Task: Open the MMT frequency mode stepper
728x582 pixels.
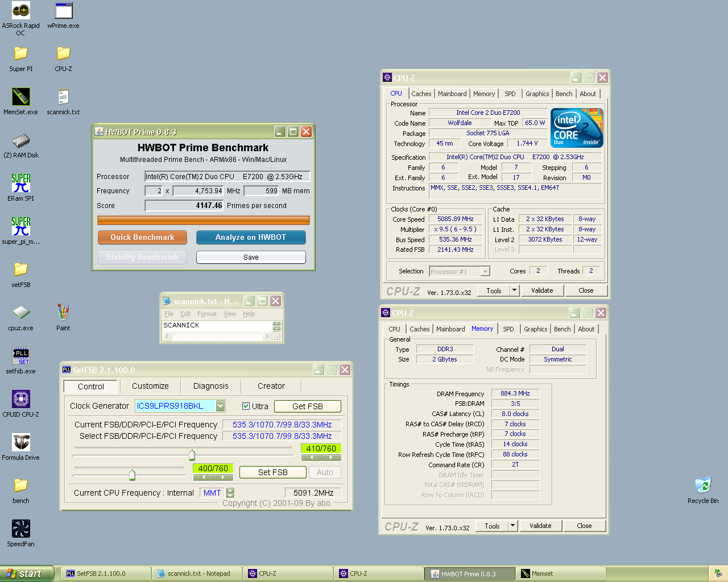Action: pos(230,493)
